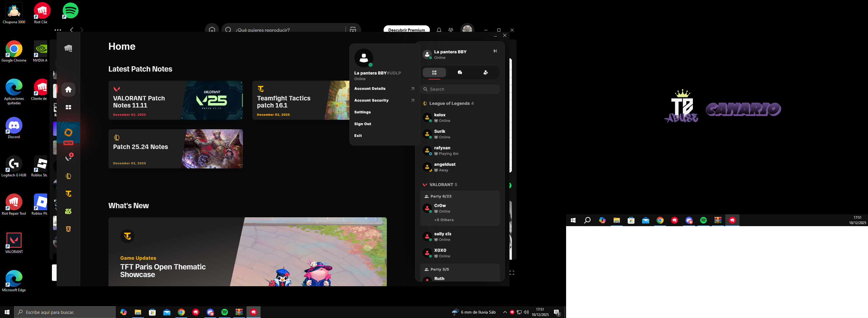This screenshot has height=318, width=868.
Task: Open Discord from the Windows taskbar
Action: pos(210,312)
